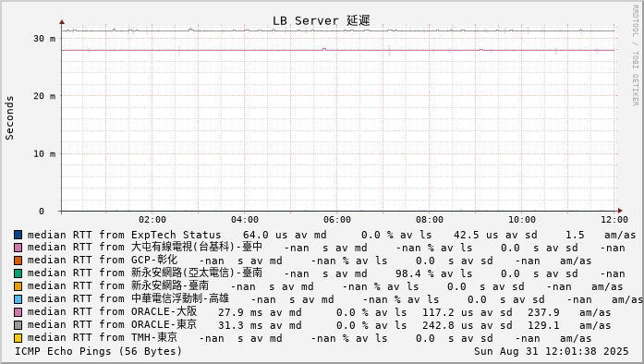This screenshot has width=644, height=364.
Task: Click the 12:00 time axis label
Action: [x=614, y=220]
